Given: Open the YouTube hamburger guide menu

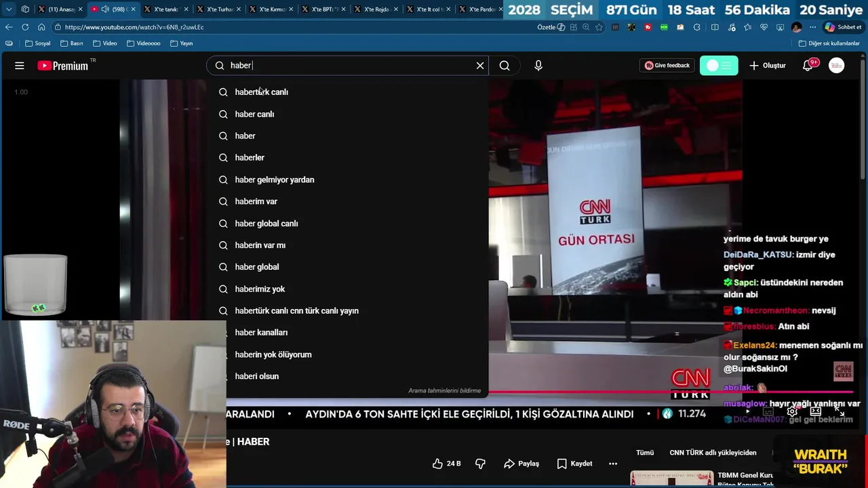Looking at the screenshot, I should tap(20, 66).
